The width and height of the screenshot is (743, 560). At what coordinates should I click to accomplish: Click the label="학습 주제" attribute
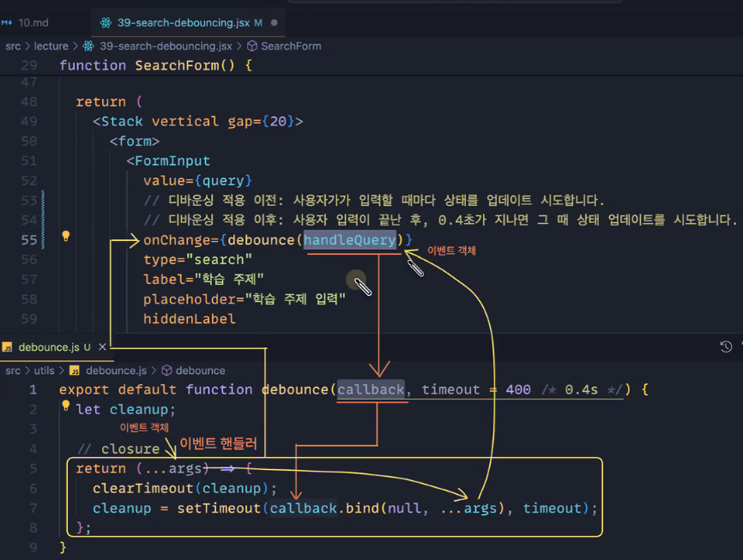pyautogui.click(x=203, y=280)
